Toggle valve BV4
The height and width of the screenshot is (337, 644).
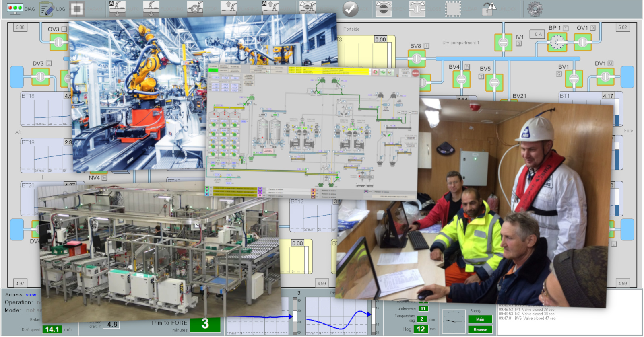[461, 79]
